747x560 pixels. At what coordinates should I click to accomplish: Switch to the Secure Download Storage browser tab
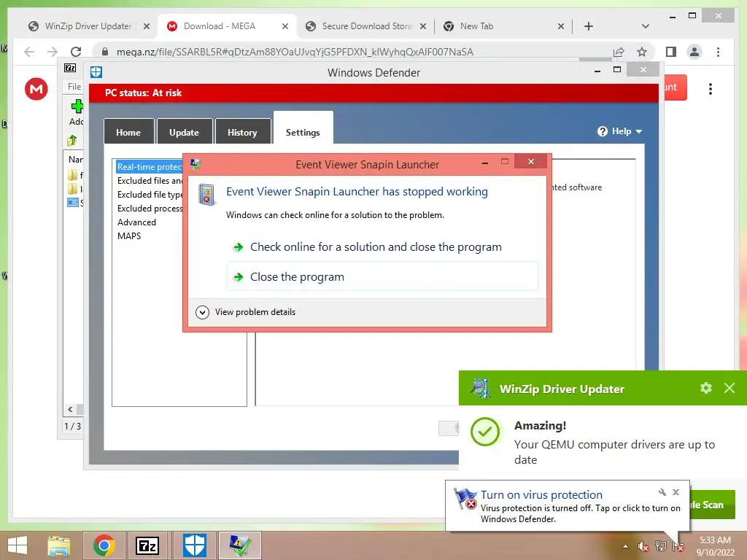365,26
